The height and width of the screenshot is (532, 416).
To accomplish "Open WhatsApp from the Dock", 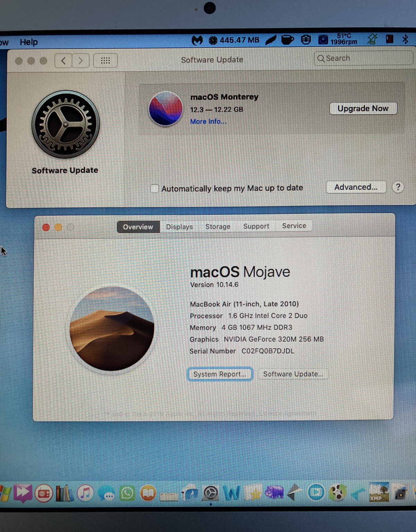I will pos(127,493).
